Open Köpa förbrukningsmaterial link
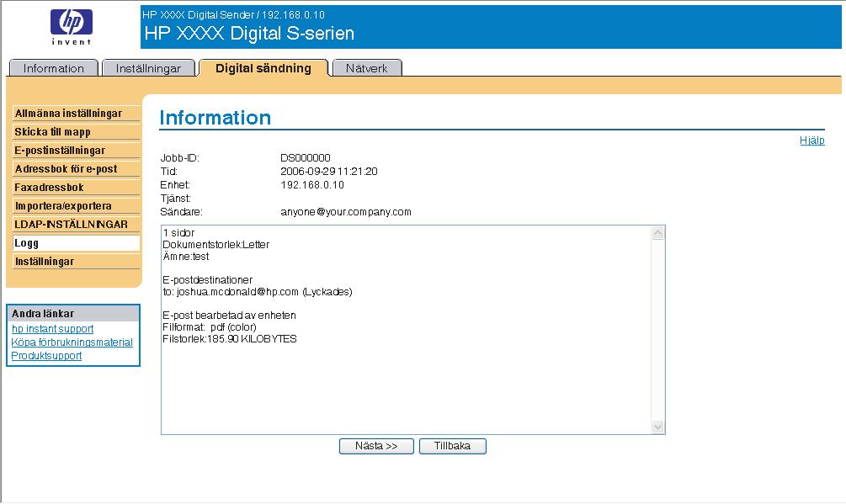 (72, 342)
